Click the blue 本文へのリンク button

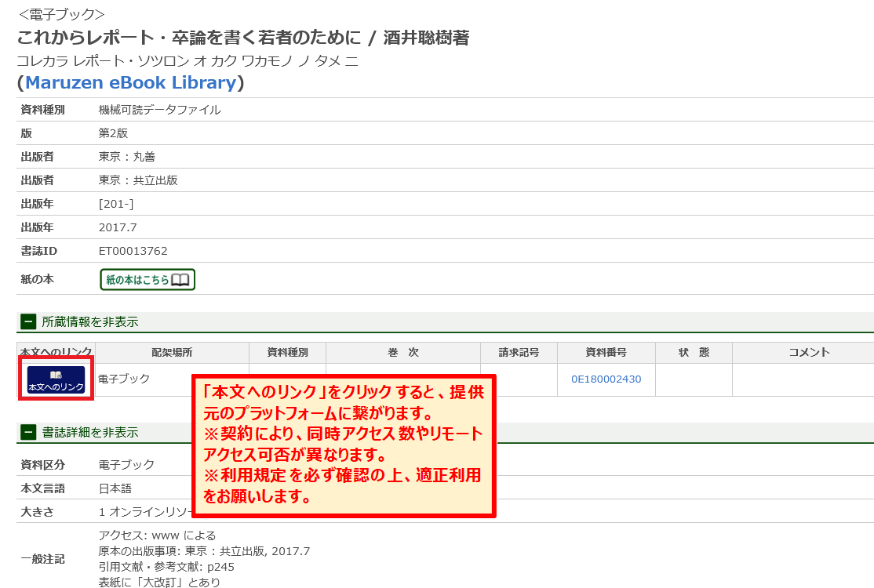coord(56,379)
